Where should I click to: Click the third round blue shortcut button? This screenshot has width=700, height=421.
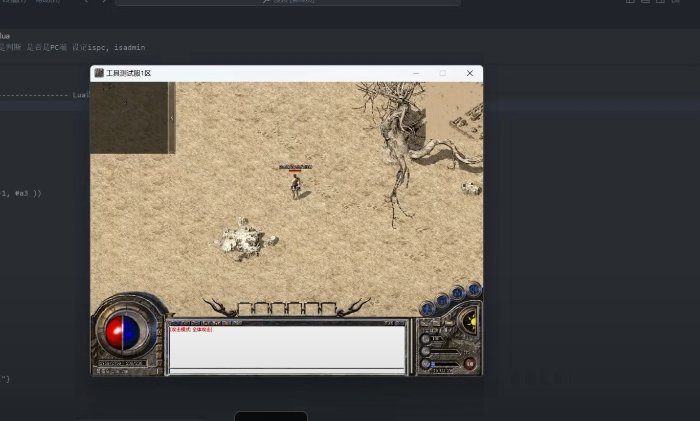click(x=457, y=293)
